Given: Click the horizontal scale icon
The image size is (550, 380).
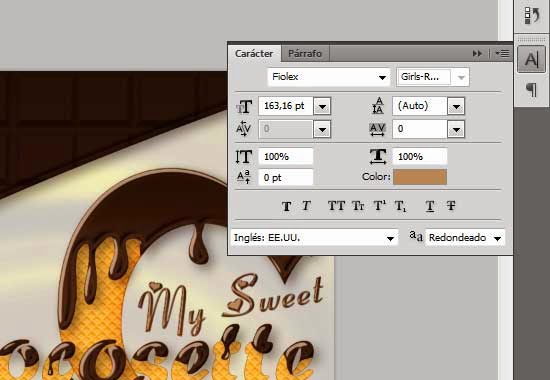Looking at the screenshot, I should [x=378, y=156].
